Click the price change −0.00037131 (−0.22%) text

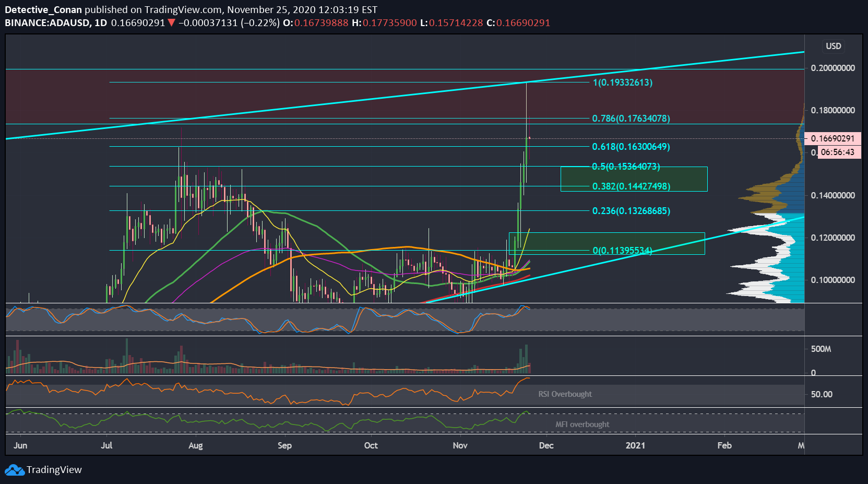229,23
